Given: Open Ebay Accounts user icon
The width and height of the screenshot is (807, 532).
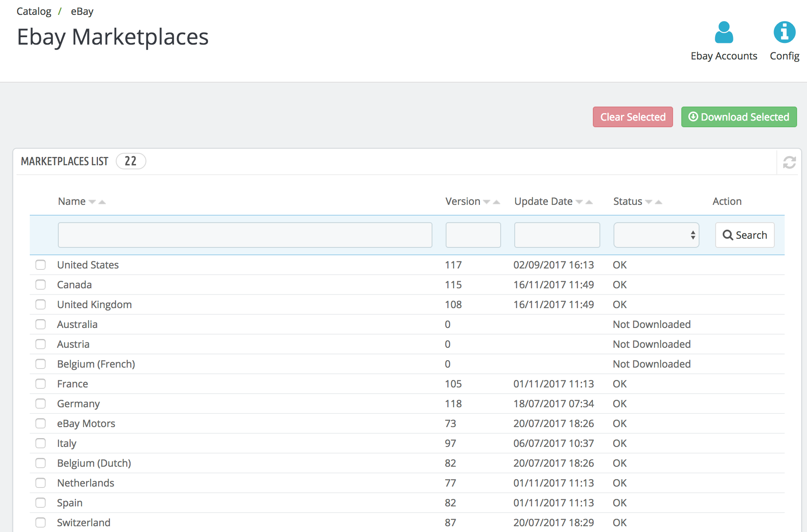Looking at the screenshot, I should pyautogui.click(x=724, y=33).
